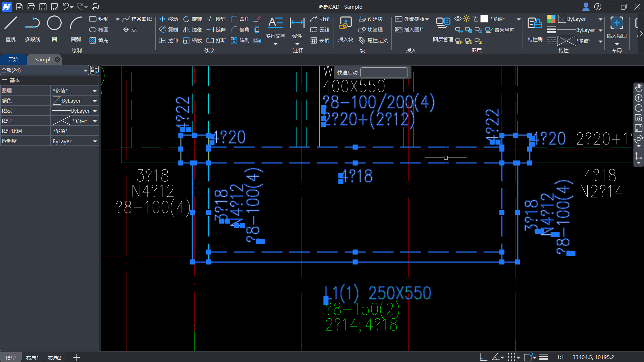This screenshot has width=644, height=362.
Task: Click the white layer color swatch
Action: [484, 19]
